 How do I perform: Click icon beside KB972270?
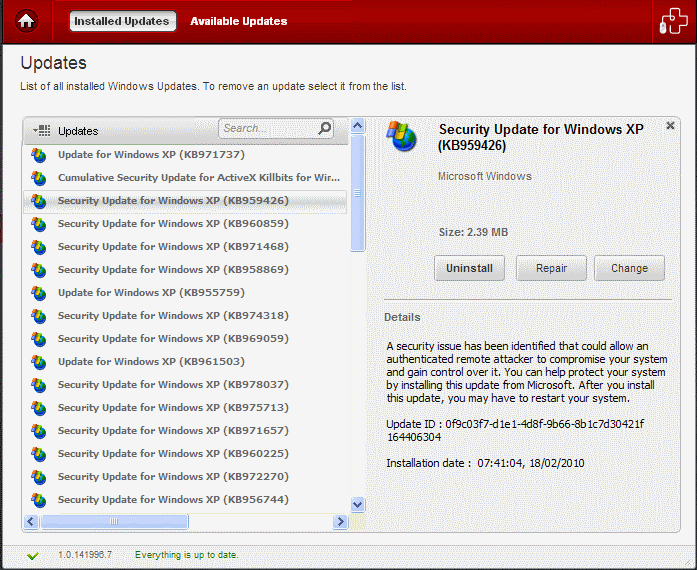click(39, 478)
